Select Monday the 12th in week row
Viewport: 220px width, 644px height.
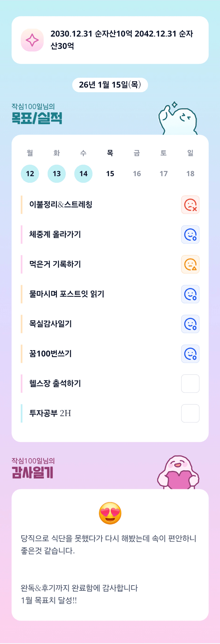click(30, 174)
